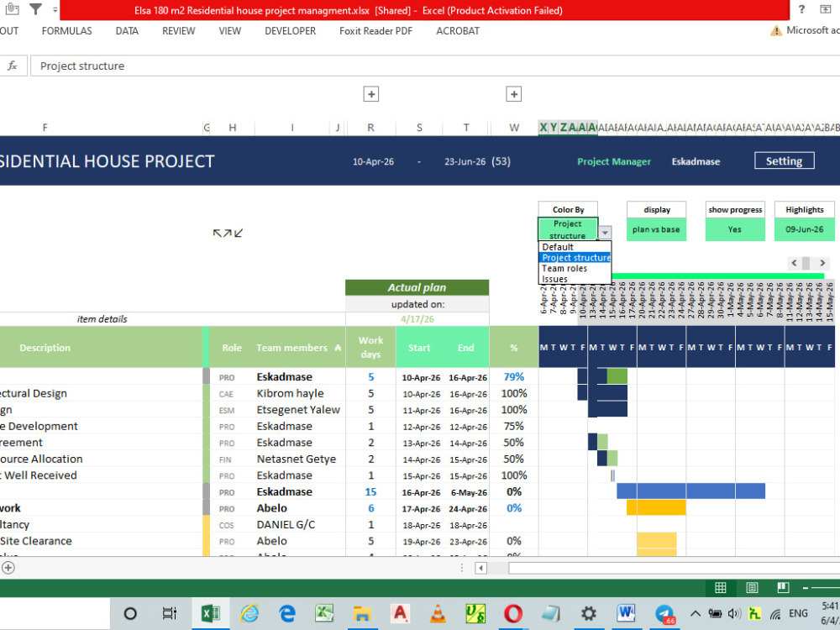Select column F header
This screenshot has height=630, width=840.
click(x=45, y=128)
